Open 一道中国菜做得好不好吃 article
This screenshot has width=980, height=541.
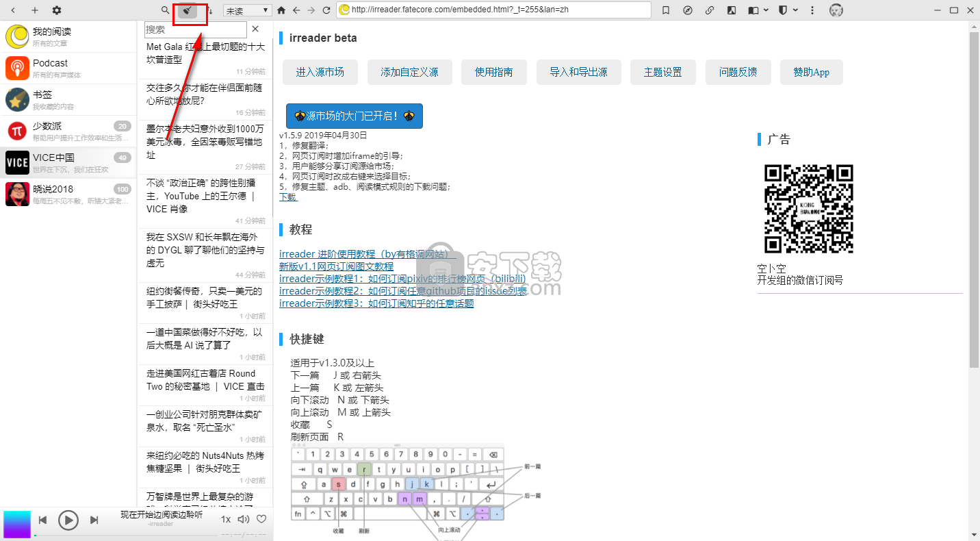coord(205,343)
